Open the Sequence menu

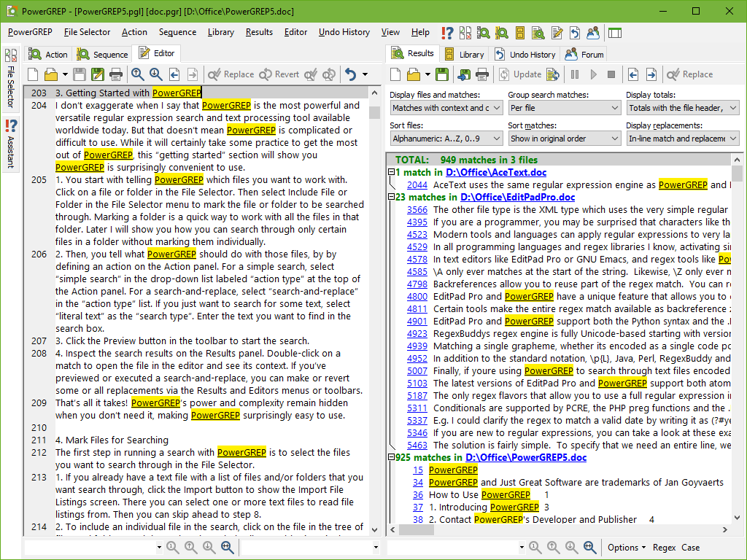click(x=178, y=32)
